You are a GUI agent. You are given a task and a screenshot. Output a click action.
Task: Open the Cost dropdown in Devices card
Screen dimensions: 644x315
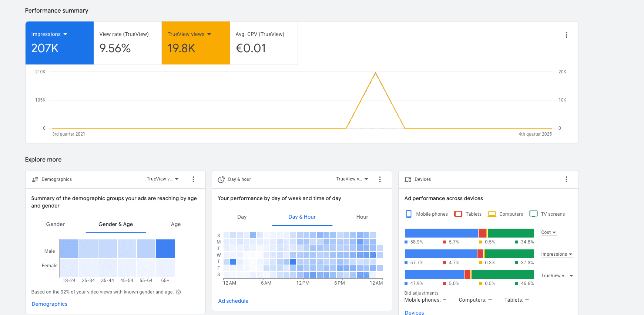coord(549,232)
